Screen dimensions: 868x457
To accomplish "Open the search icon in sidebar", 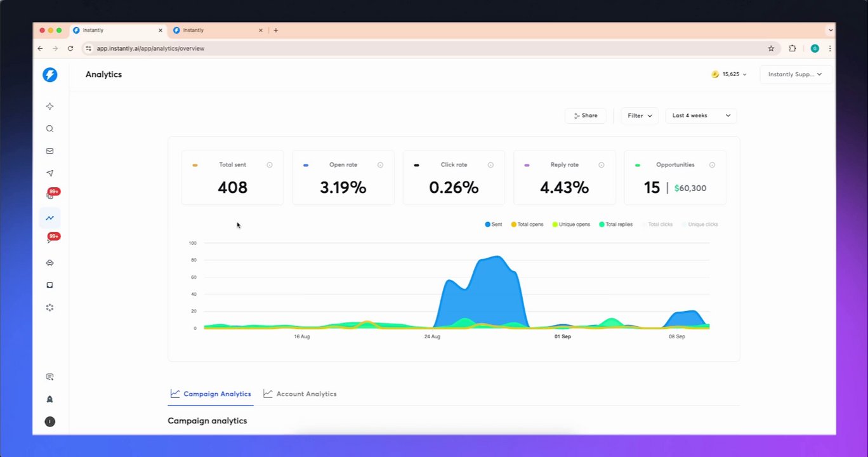I will click(x=49, y=129).
